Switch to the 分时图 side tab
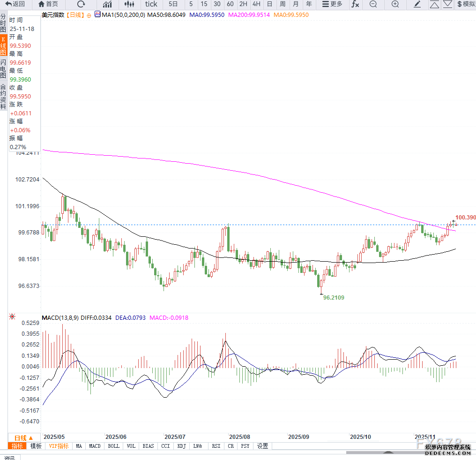This screenshot has height=460, width=476. 3,23
